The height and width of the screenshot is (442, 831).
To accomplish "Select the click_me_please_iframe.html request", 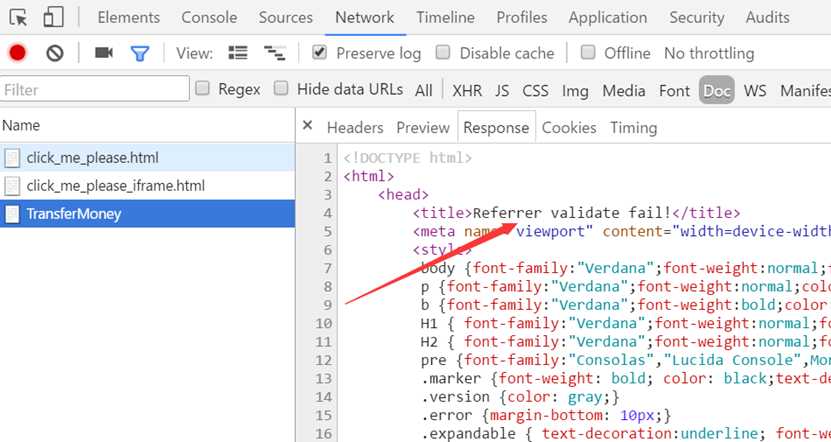I will pos(147,186).
